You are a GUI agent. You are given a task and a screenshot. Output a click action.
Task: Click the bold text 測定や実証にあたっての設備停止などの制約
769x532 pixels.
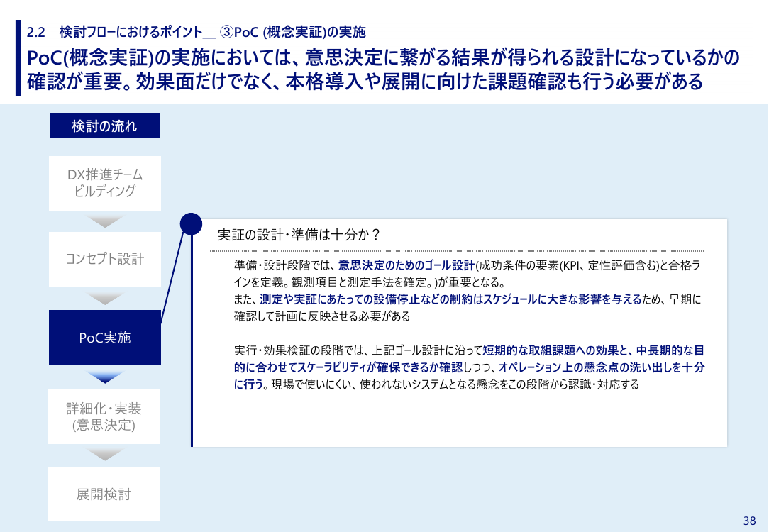363,299
